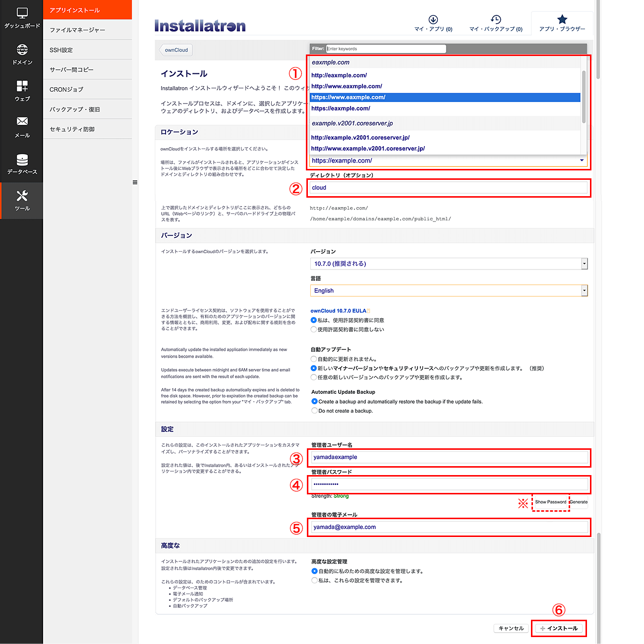
Task: Click the Installatron logo
Action: coord(200,26)
